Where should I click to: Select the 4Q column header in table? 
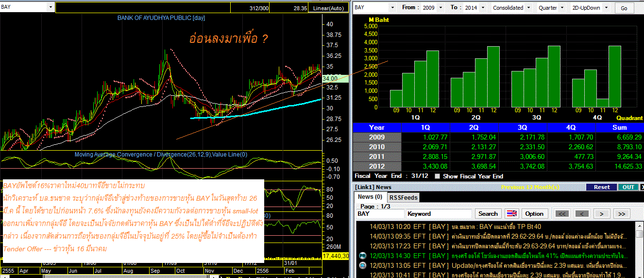tap(571, 127)
